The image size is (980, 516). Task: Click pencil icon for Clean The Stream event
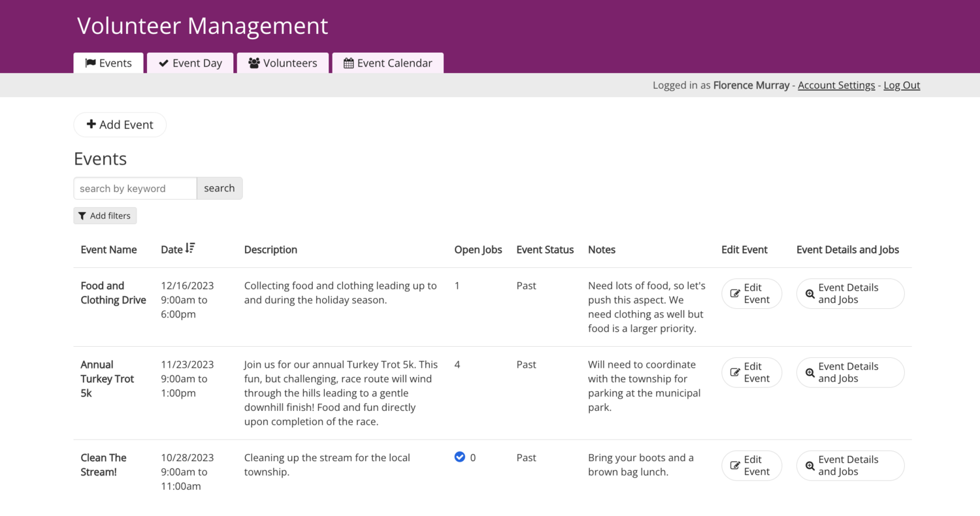[735, 466]
